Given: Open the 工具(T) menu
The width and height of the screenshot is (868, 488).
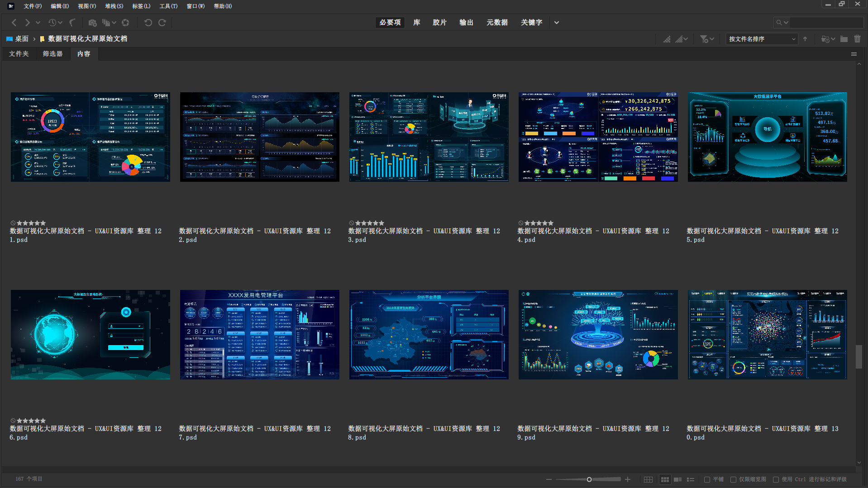Looking at the screenshot, I should [x=168, y=6].
